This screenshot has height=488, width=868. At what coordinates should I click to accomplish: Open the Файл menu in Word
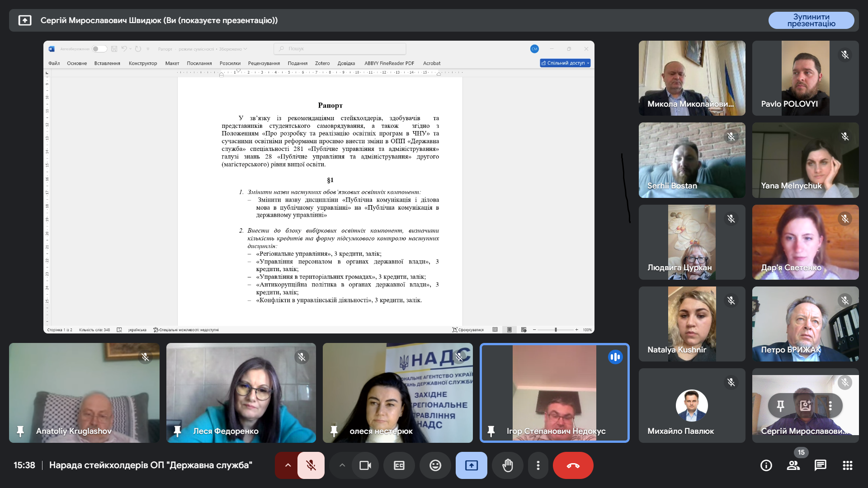pos(54,63)
